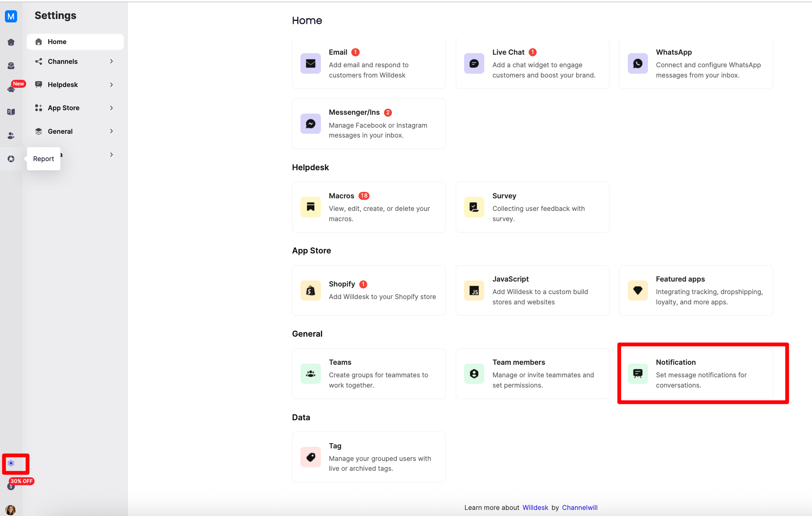This screenshot has width=812, height=516.
Task: Click the blue M logo icon
Action: point(11,16)
